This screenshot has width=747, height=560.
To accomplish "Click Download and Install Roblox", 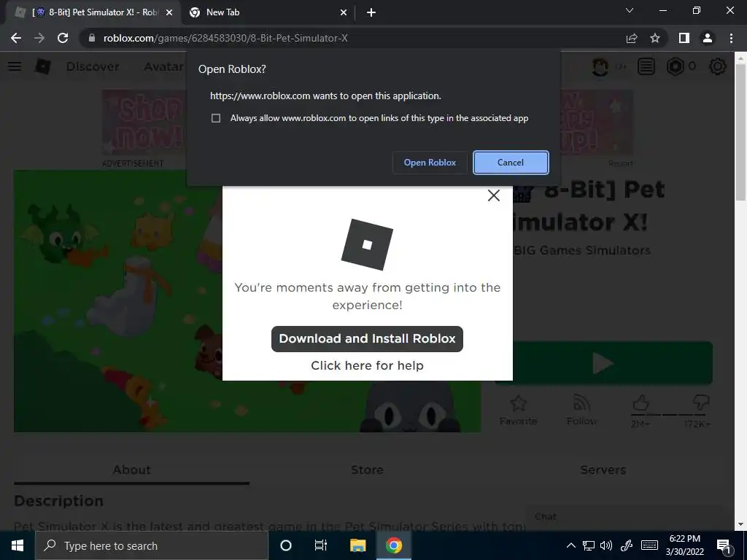I will pyautogui.click(x=367, y=338).
